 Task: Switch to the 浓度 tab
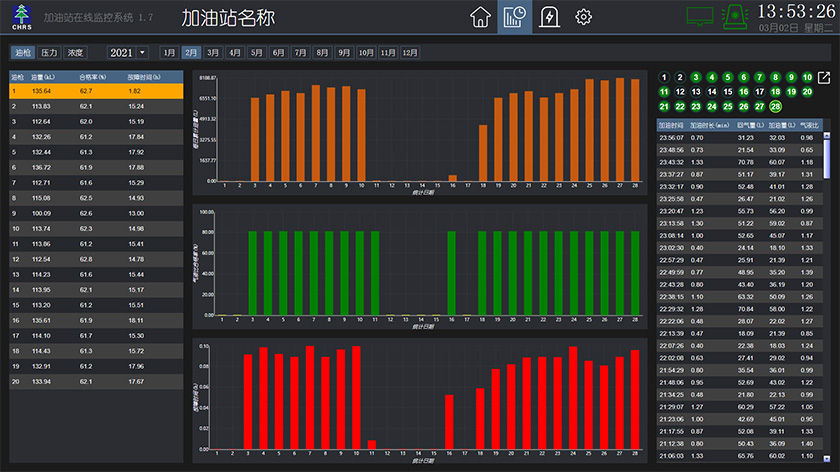tap(75, 52)
